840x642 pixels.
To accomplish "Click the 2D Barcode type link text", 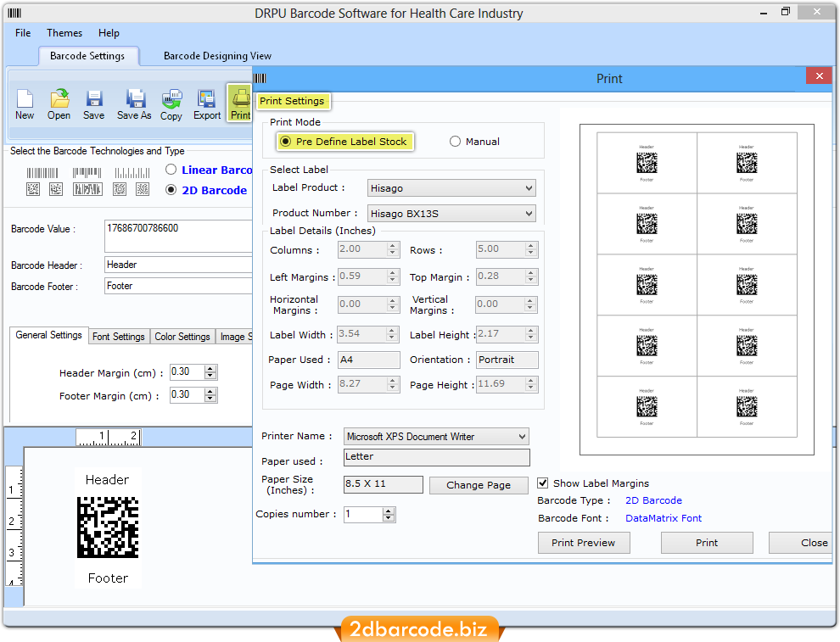I will pyautogui.click(x=653, y=500).
